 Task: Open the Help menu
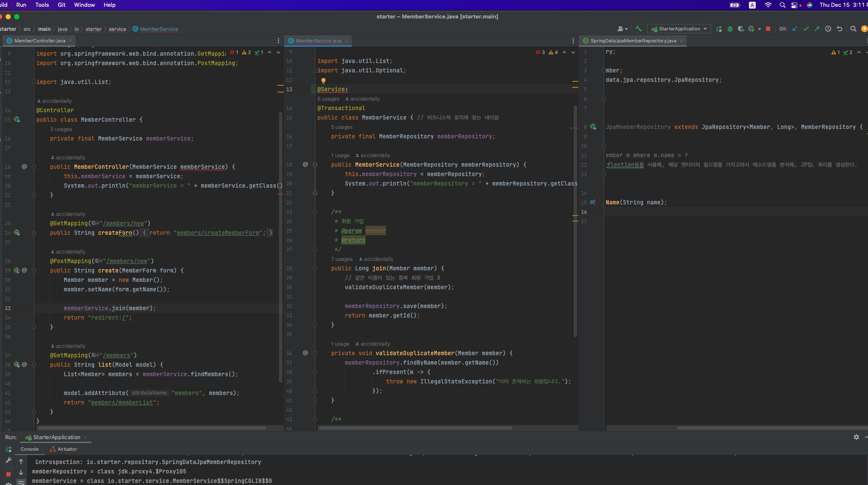(x=110, y=5)
